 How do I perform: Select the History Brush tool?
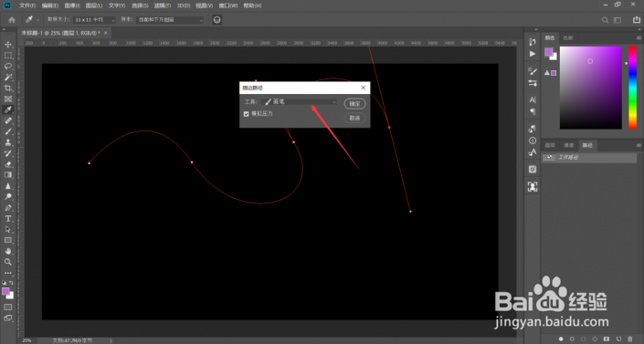[8, 153]
